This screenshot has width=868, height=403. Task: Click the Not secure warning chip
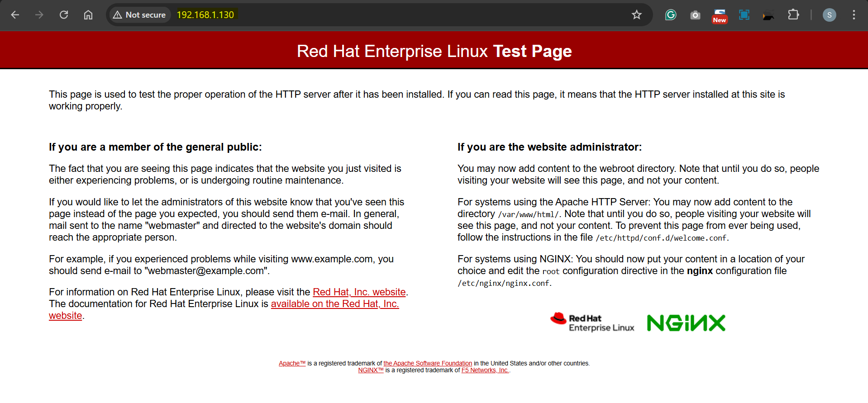click(139, 15)
